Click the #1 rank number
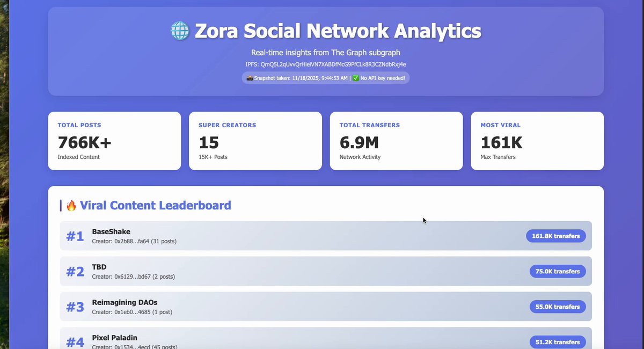Viewport: 644px width, 349px height. coord(75,236)
